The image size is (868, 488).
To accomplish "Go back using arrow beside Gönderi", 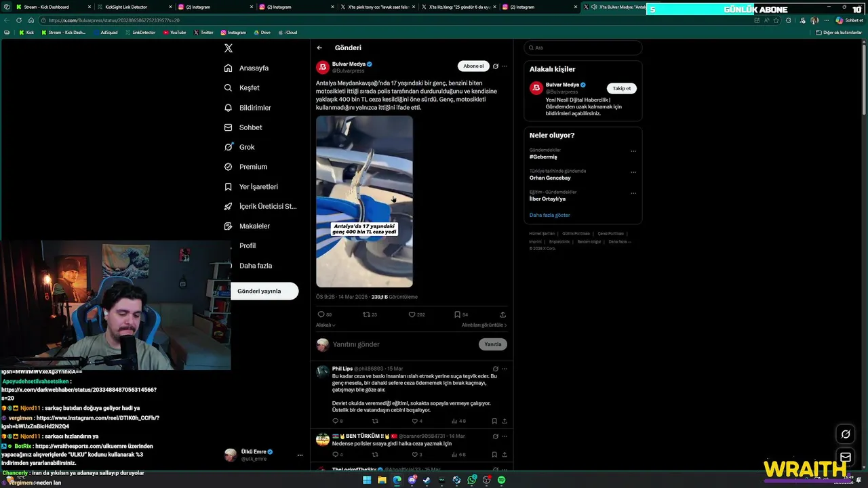I will (x=319, y=48).
